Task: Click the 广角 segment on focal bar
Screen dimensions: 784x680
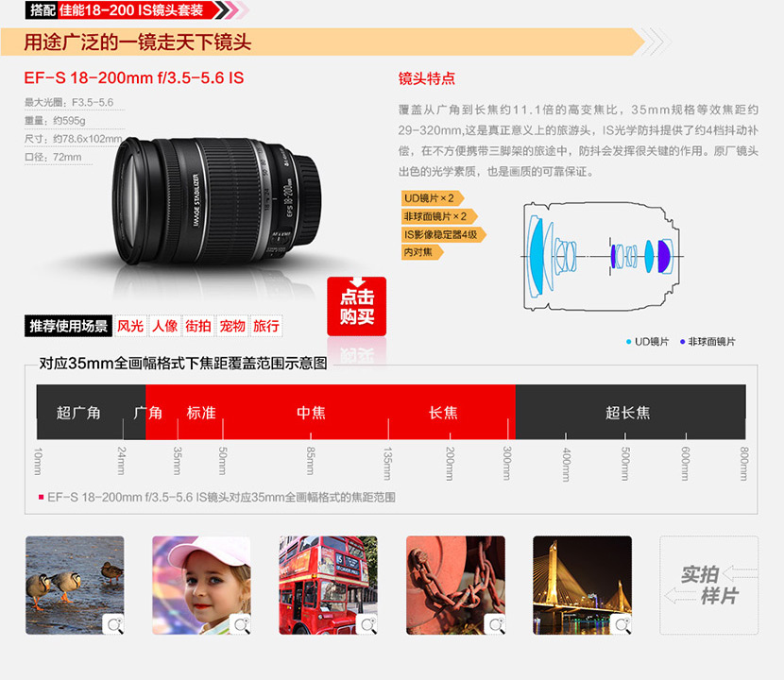Action: coord(148,413)
